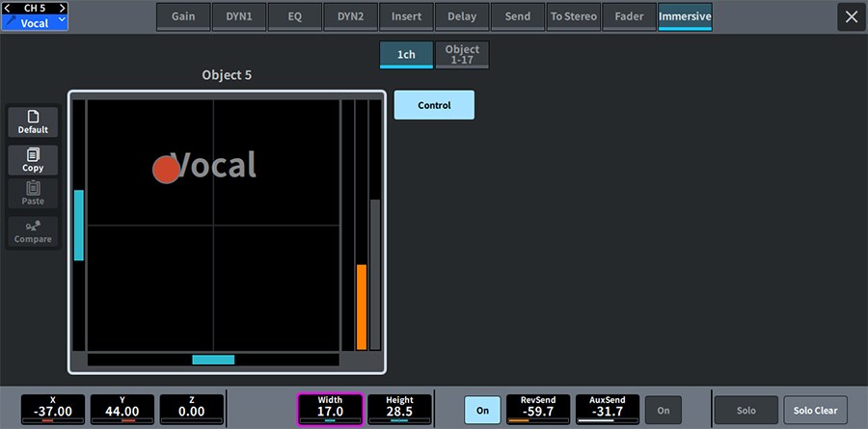Open the Object 1-17 view tab
The image size is (868, 429).
click(x=462, y=55)
